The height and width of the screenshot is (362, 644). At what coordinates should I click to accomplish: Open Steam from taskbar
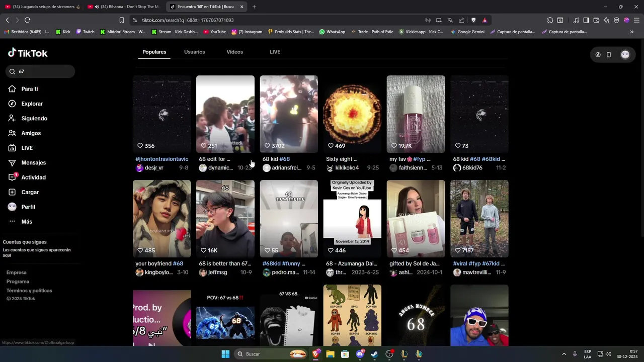pos(374,354)
